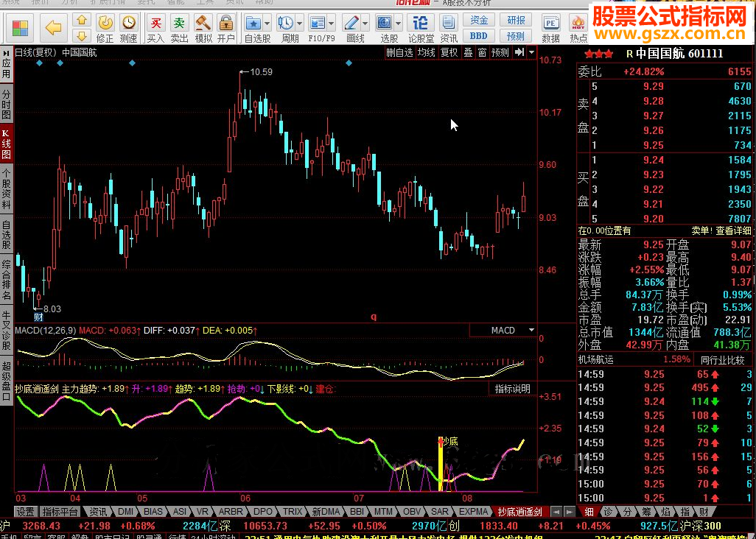Expand the MACD indicator dropdown

(531, 331)
